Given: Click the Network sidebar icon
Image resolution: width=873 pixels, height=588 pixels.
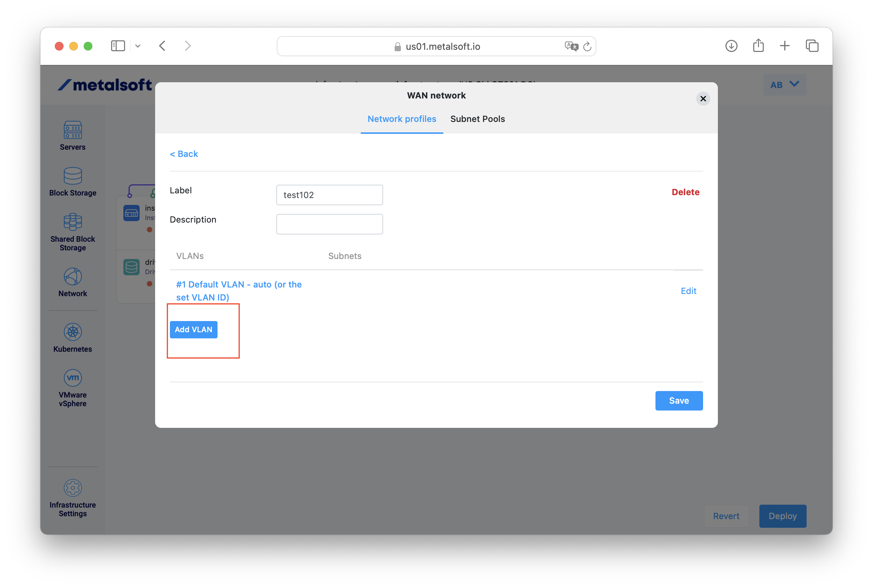Looking at the screenshot, I should click(x=73, y=277).
